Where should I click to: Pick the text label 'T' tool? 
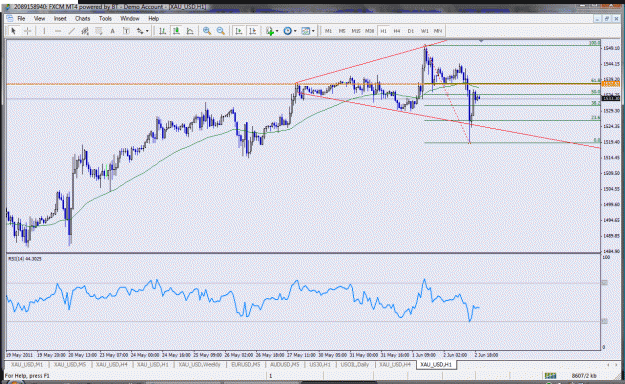click(126, 31)
